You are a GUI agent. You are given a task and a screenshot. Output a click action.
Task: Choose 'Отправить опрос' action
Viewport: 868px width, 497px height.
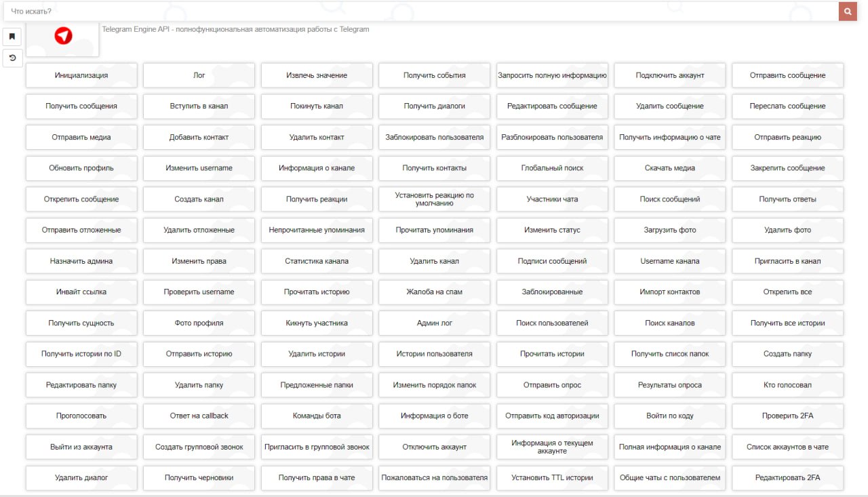coord(553,385)
